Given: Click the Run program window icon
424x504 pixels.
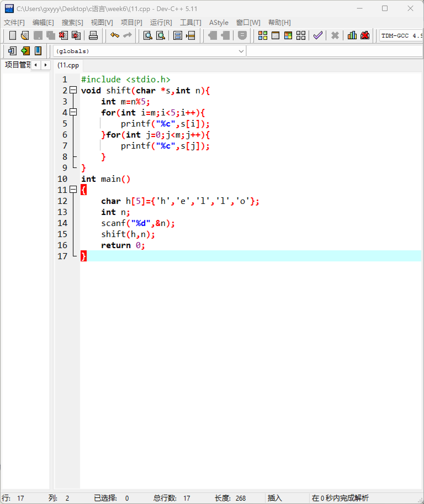Looking at the screenshot, I should (275, 35).
